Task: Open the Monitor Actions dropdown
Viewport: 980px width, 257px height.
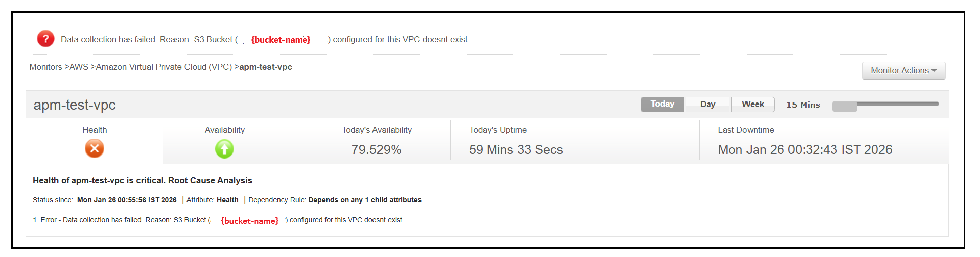Action: (903, 71)
